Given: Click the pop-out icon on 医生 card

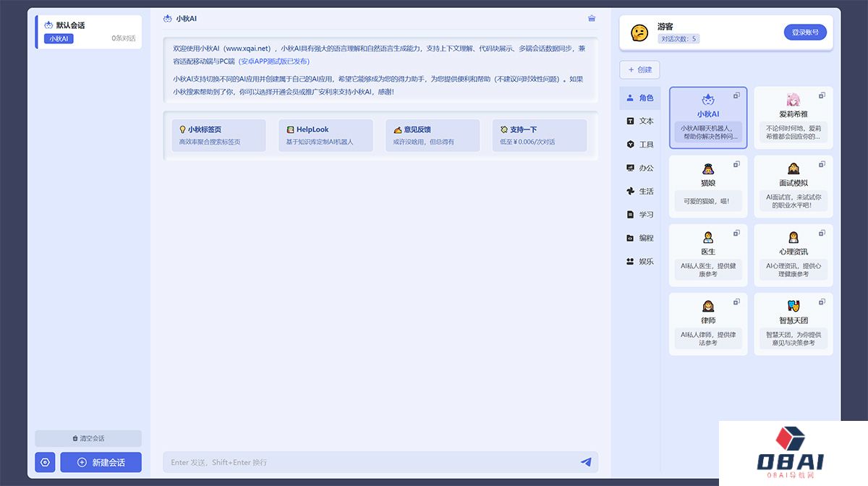Looking at the screenshot, I should point(736,233).
